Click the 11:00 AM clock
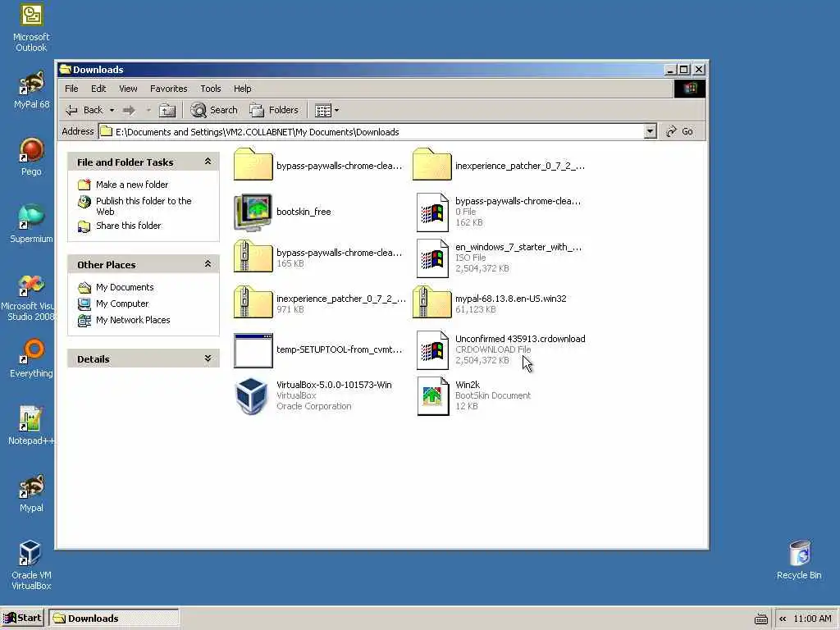This screenshot has height=630, width=840. [812, 619]
